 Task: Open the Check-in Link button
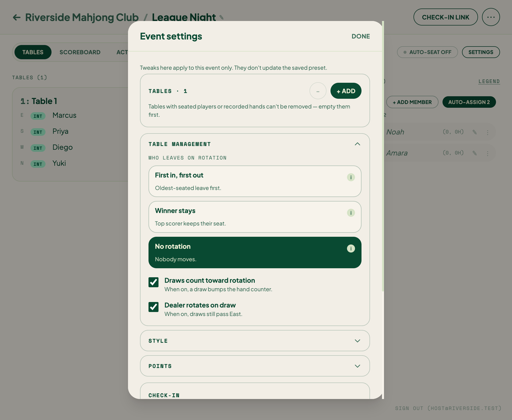pyautogui.click(x=445, y=17)
